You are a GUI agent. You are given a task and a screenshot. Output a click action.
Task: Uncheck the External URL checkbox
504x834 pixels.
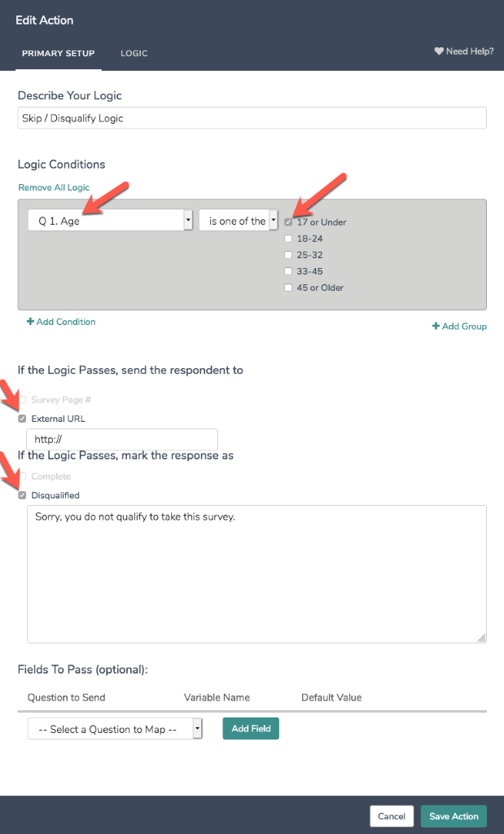pyautogui.click(x=23, y=419)
